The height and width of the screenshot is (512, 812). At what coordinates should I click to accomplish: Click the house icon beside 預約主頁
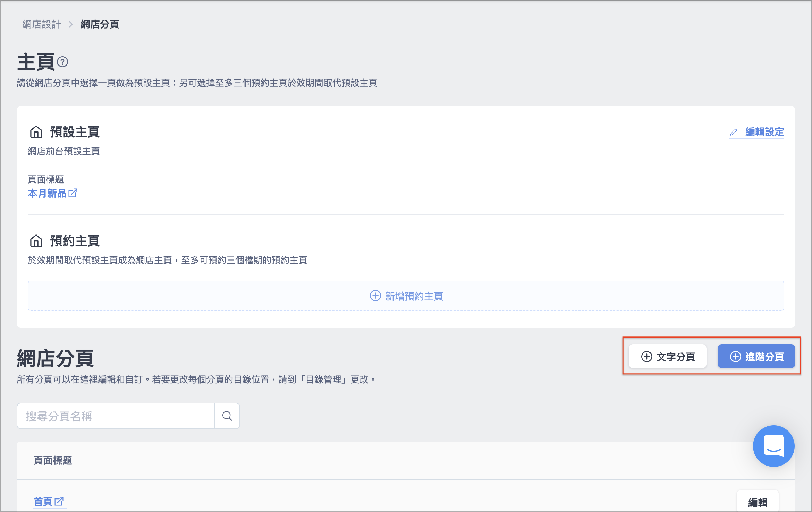(x=36, y=241)
